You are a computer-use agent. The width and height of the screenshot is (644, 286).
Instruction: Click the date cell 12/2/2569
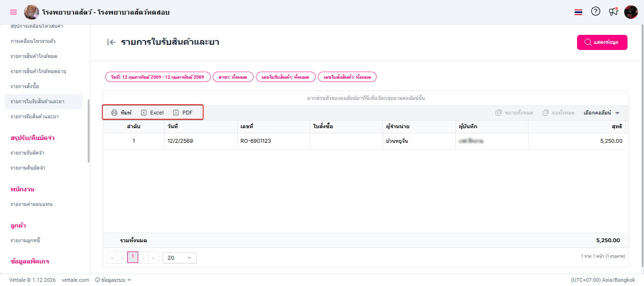click(x=200, y=141)
